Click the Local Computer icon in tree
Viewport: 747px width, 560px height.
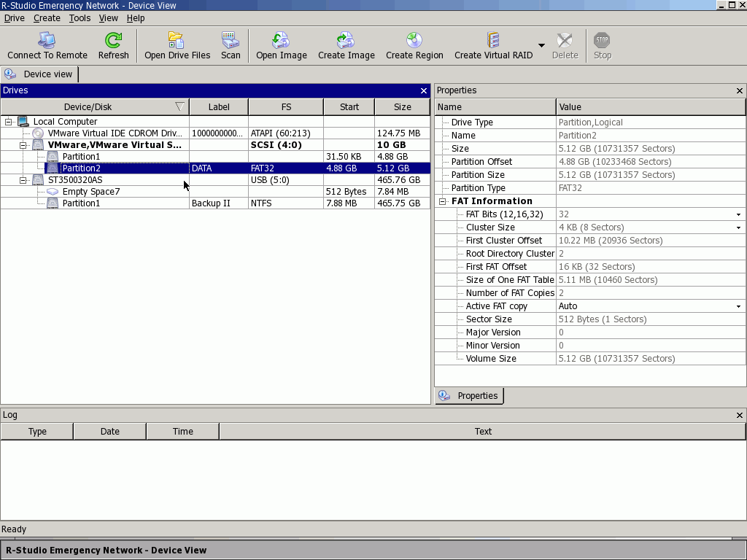(23, 122)
